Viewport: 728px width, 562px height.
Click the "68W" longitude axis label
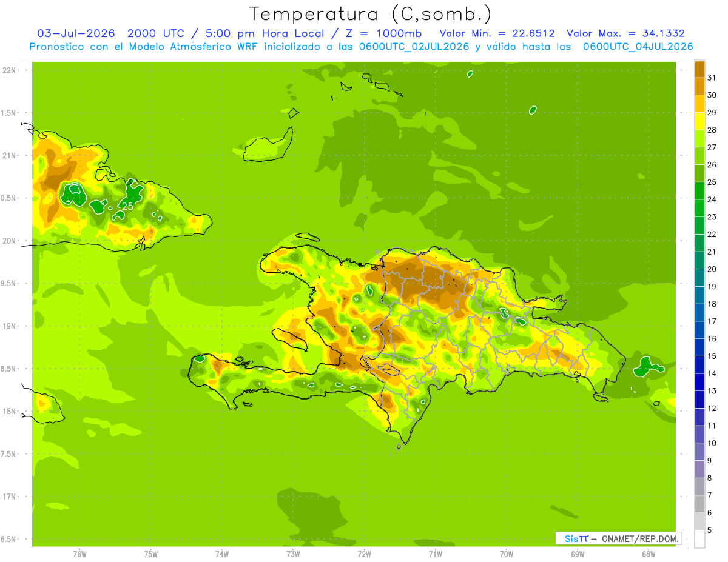pyautogui.click(x=648, y=554)
